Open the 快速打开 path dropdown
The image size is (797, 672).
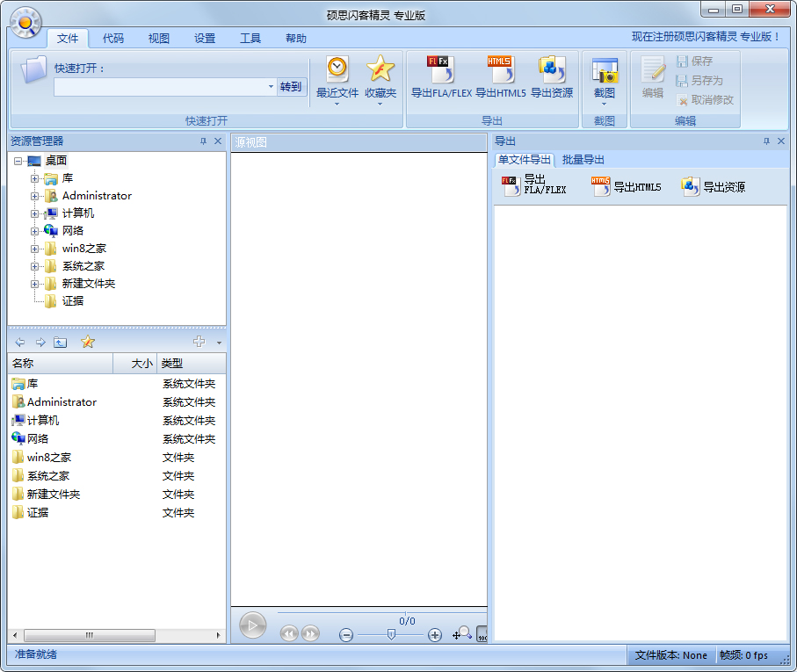[x=271, y=87]
